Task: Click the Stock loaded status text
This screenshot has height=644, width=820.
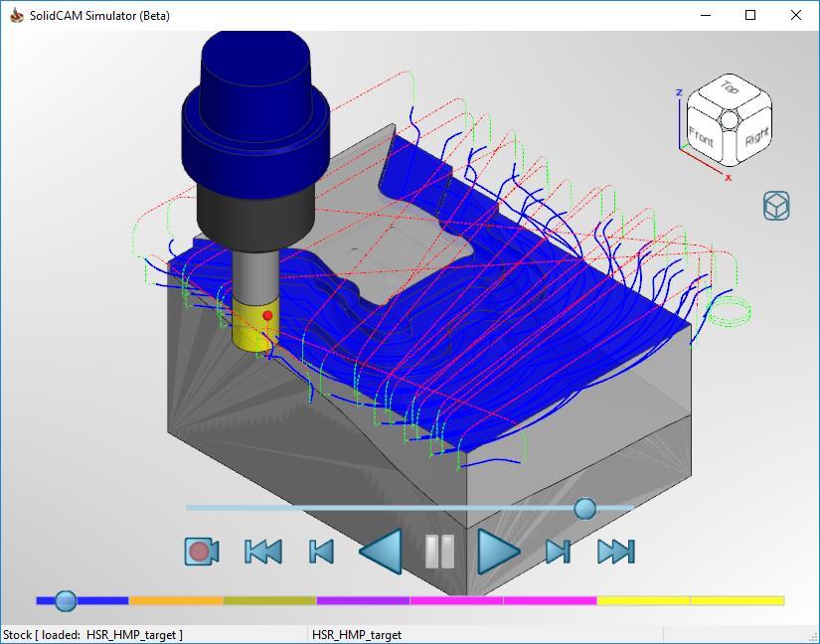Action: click(x=93, y=635)
